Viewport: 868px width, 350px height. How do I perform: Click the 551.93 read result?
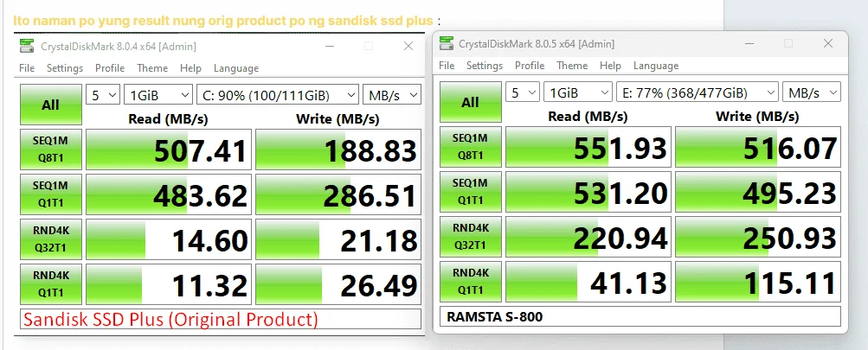(588, 147)
